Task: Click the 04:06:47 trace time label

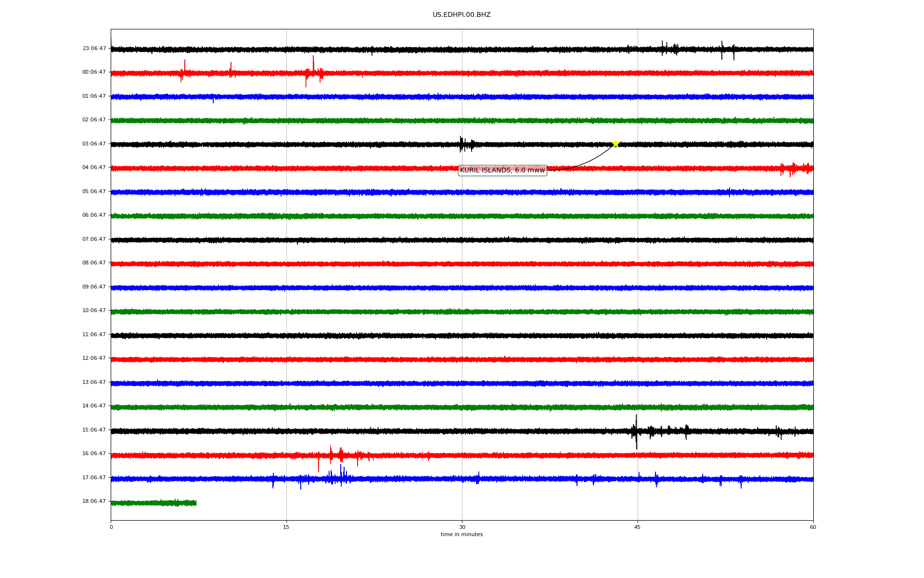Action: (x=94, y=168)
